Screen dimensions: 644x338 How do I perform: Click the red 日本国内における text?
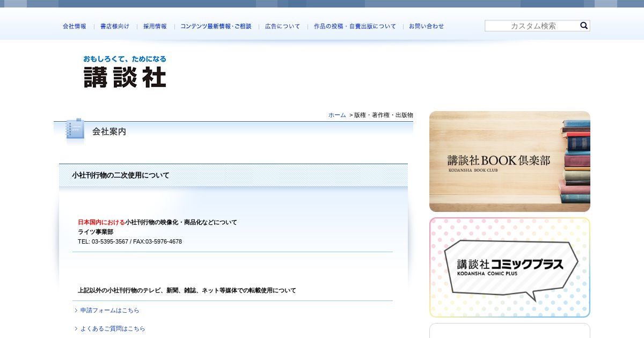(101, 222)
